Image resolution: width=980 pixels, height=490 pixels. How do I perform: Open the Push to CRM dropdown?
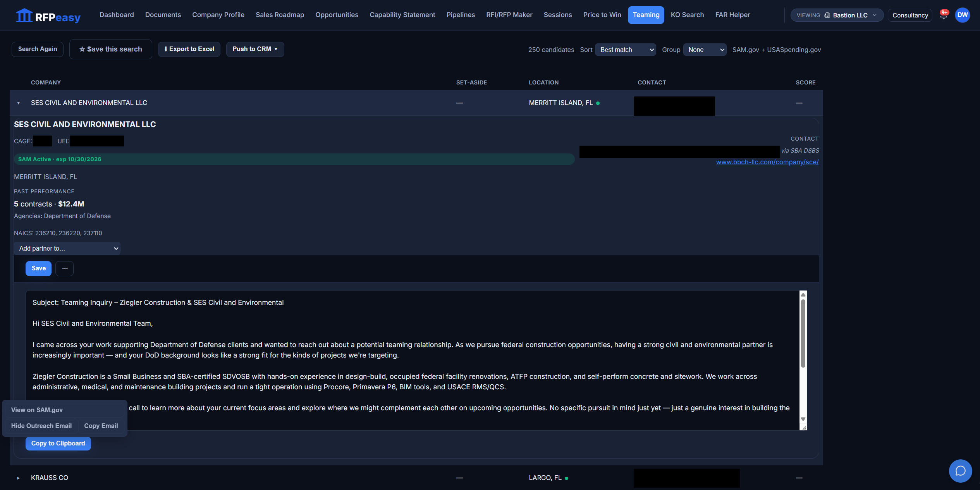pos(255,49)
